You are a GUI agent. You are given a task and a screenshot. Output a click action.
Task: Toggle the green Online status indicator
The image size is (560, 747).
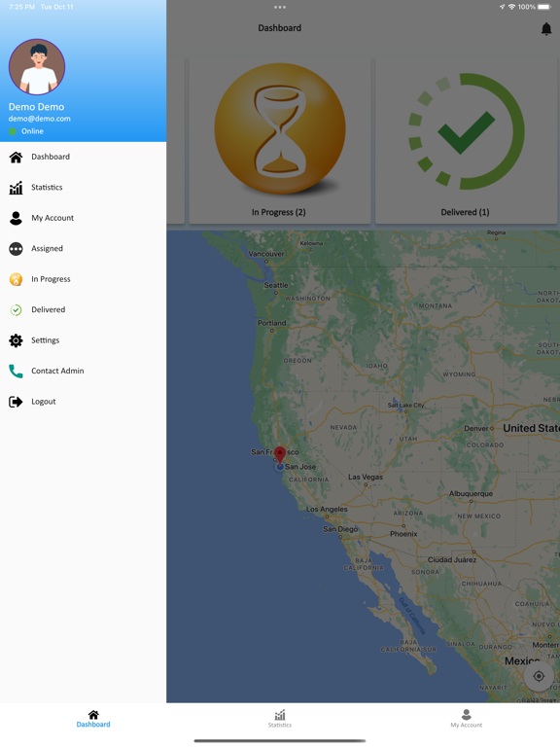click(13, 131)
